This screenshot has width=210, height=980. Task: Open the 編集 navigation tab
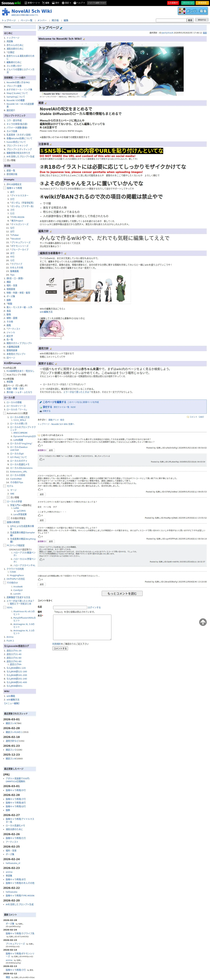(66, 20)
